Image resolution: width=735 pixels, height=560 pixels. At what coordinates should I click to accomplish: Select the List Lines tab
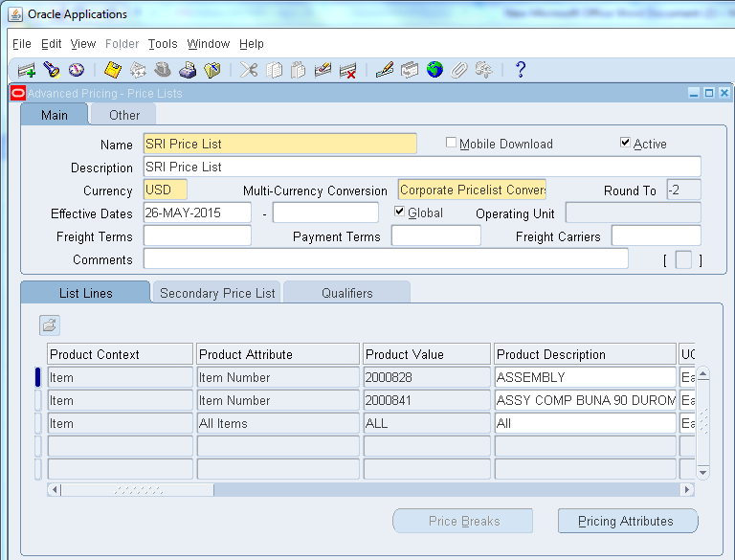tap(86, 293)
